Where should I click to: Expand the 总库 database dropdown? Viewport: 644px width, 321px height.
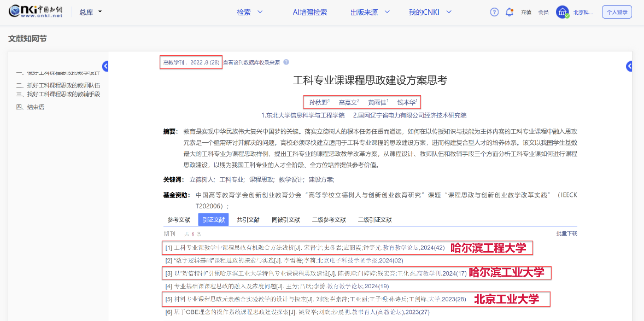pos(91,12)
